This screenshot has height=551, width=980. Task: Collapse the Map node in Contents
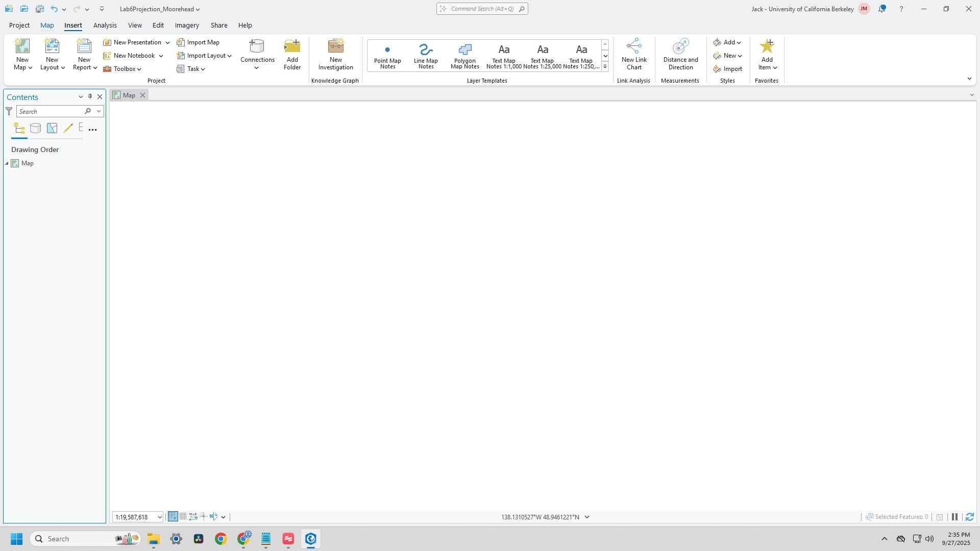(x=7, y=163)
